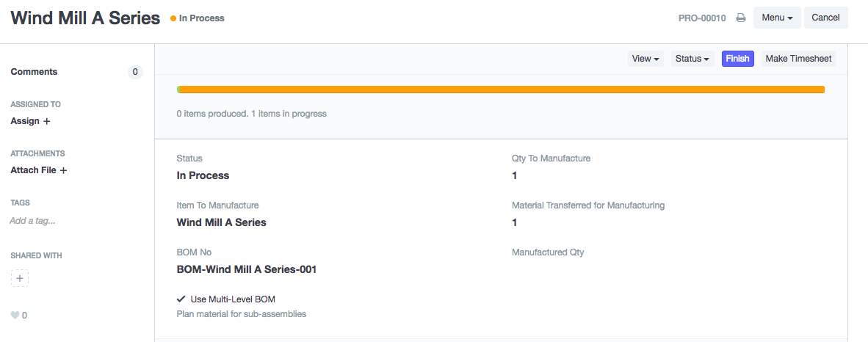Click the heart like icon

(15, 316)
